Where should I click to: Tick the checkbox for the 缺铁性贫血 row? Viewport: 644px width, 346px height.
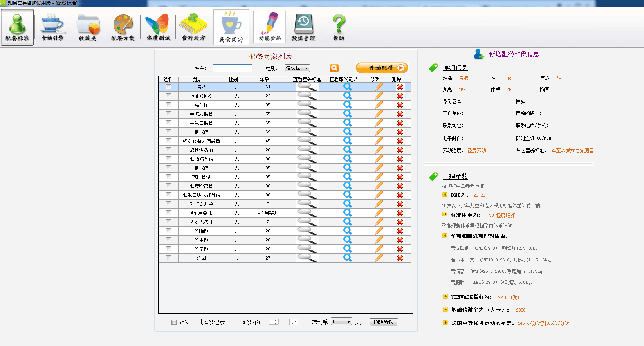(168, 150)
